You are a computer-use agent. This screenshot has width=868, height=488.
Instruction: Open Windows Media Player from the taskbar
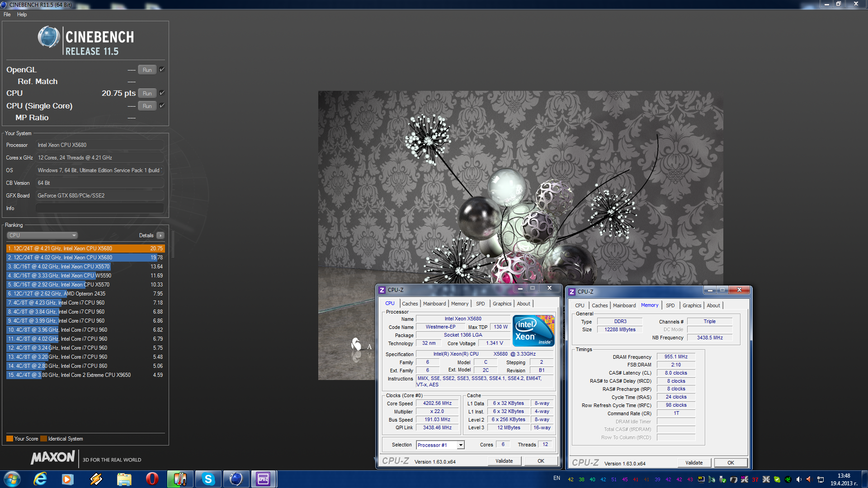click(68, 479)
